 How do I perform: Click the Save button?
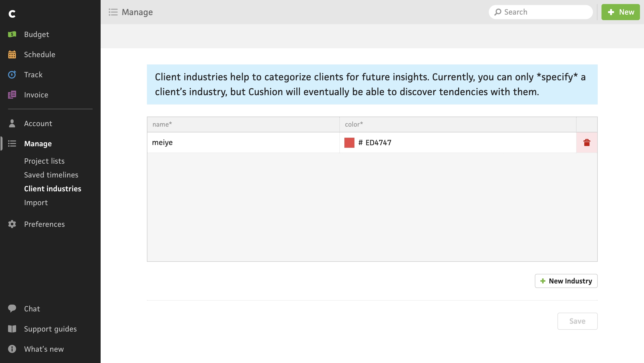[577, 321]
